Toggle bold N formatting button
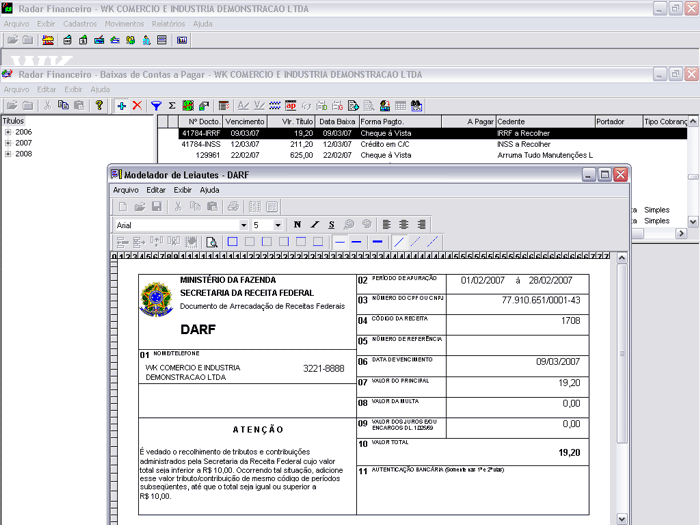The image size is (700, 525). click(x=297, y=225)
